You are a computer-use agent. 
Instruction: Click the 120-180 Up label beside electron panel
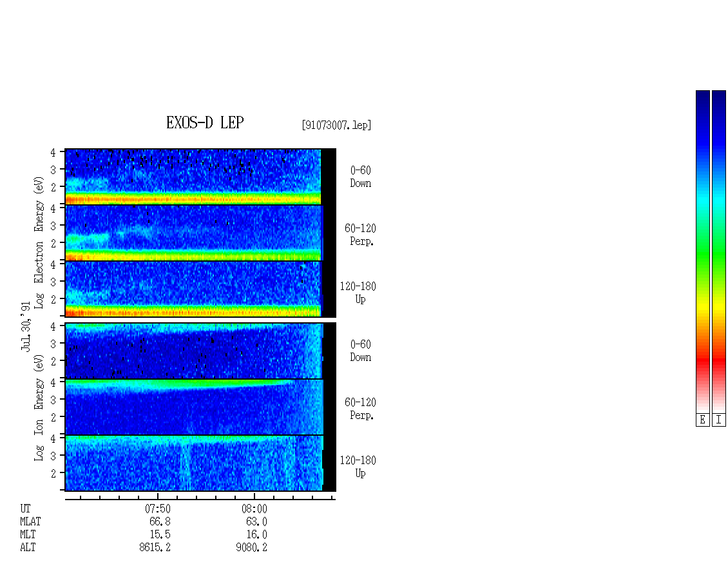pos(358,293)
